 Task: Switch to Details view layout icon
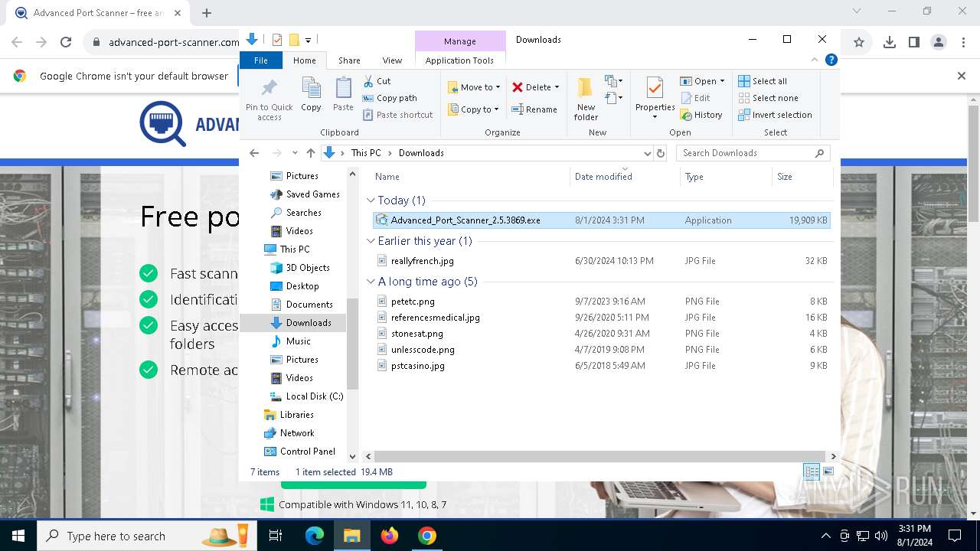[x=812, y=472]
